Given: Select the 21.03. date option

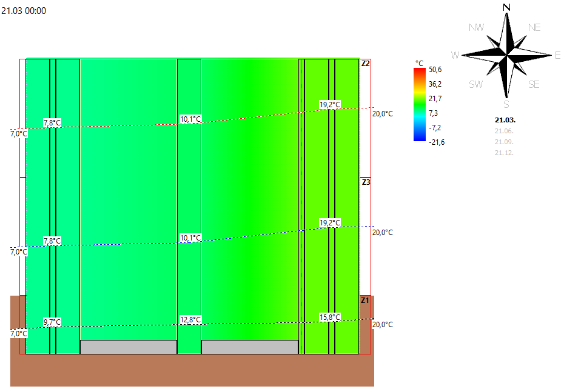Looking at the screenshot, I should [505, 120].
